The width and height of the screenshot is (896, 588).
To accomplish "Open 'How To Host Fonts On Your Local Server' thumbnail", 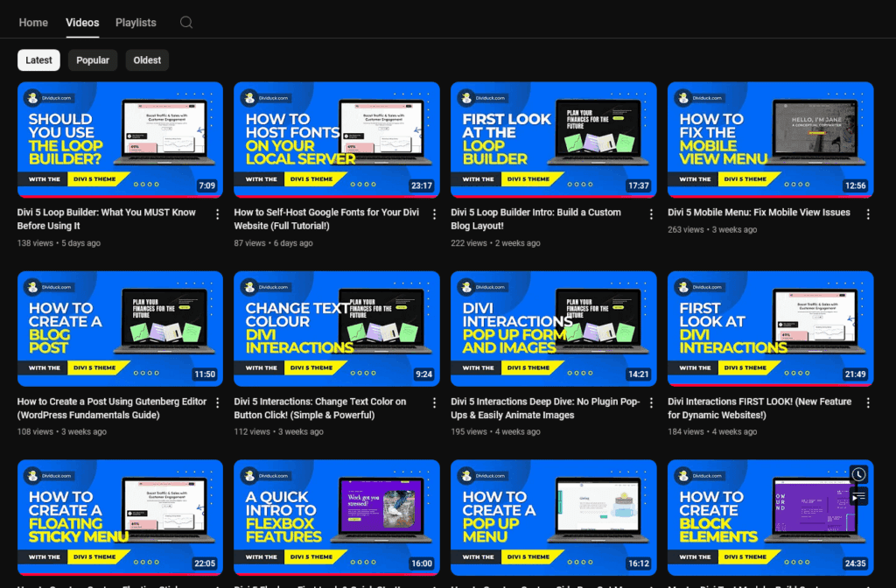I will click(337, 140).
